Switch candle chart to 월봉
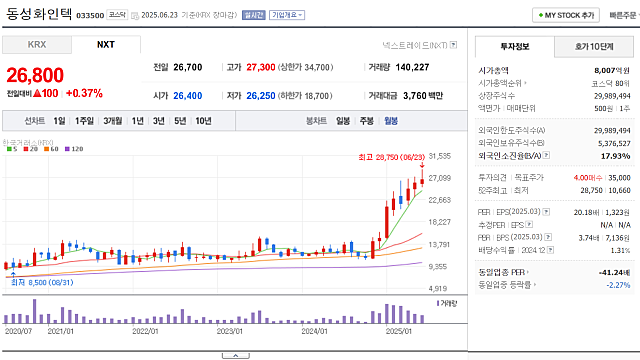 click(391, 121)
